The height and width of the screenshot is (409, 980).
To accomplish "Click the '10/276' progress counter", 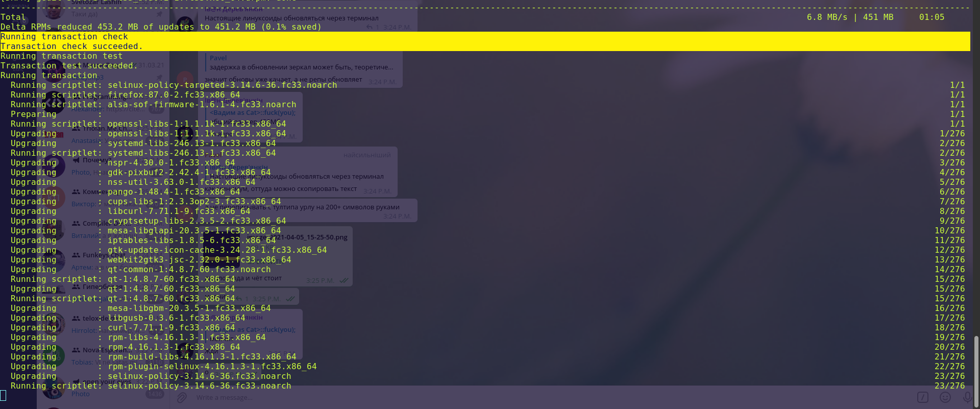I will [x=950, y=231].
